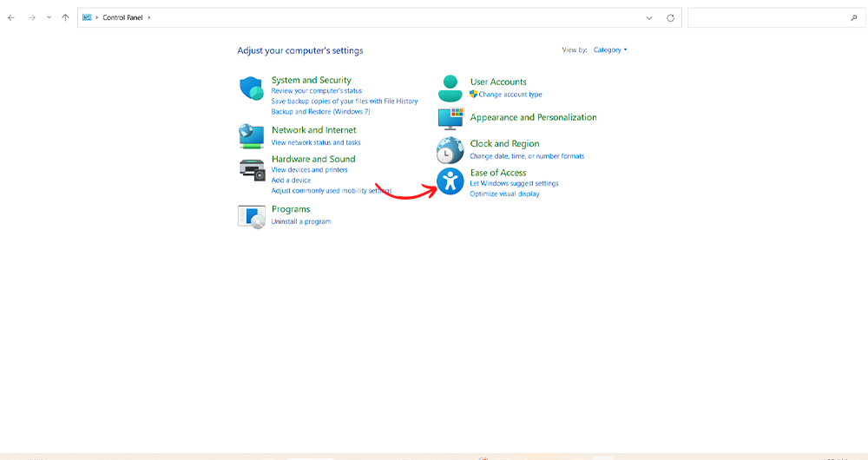This screenshot has height=460, width=868.
Task: Go up one folder level
Action: (x=65, y=17)
